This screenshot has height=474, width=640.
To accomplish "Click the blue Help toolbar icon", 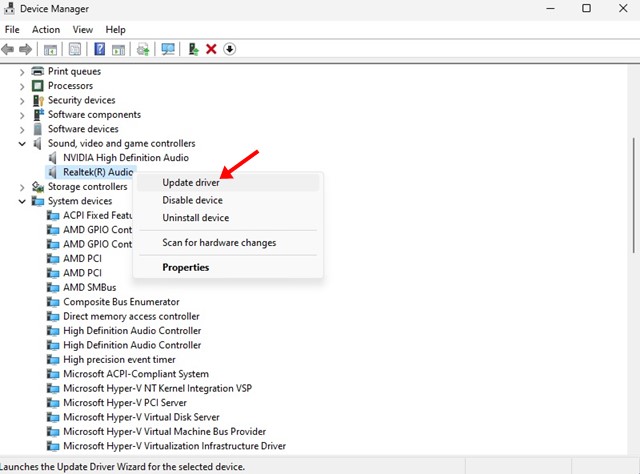I will click(x=100, y=49).
